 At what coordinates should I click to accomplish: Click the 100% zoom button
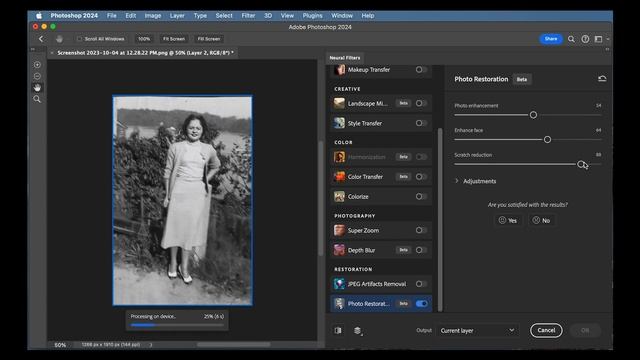[144, 39]
